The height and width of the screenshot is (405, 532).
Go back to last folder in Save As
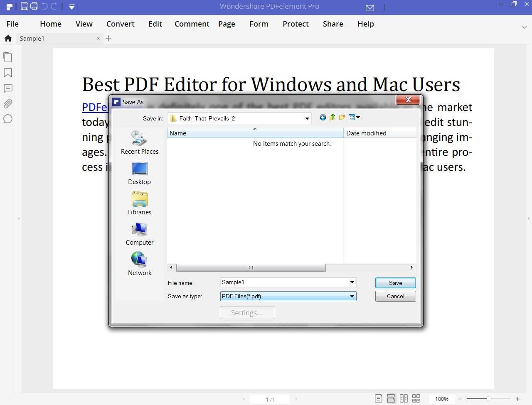pyautogui.click(x=323, y=118)
